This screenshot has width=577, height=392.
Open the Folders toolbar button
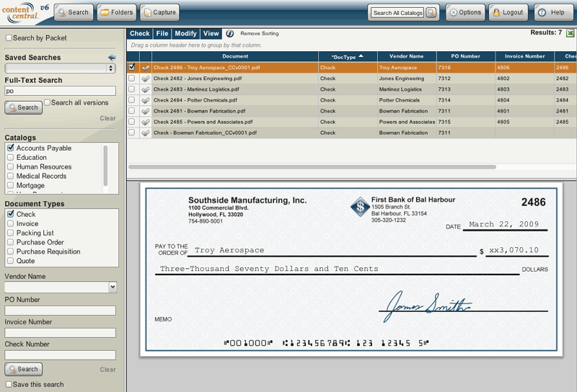click(117, 12)
